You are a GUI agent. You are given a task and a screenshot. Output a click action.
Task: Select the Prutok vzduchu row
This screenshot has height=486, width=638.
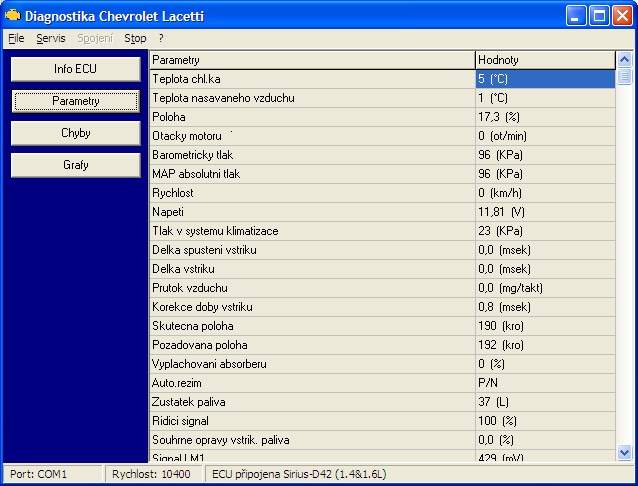[x=382, y=288]
